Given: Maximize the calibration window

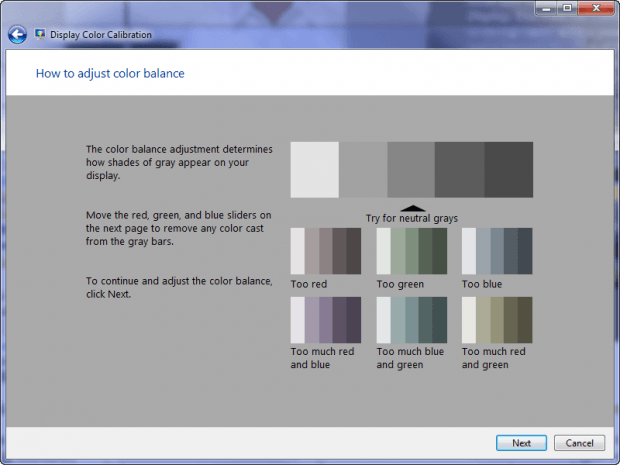Looking at the screenshot, I should pyautogui.click(x=567, y=8).
